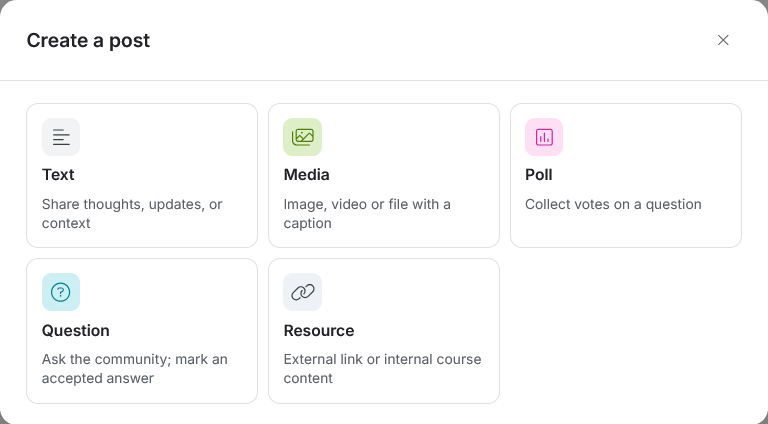Viewport: 768px width, 424px height.
Task: Click 'Collect votes on a question' description
Action: click(613, 204)
